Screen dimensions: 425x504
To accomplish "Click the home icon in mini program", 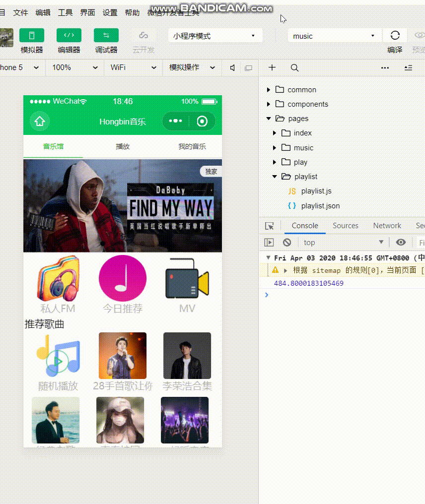I will (x=40, y=121).
